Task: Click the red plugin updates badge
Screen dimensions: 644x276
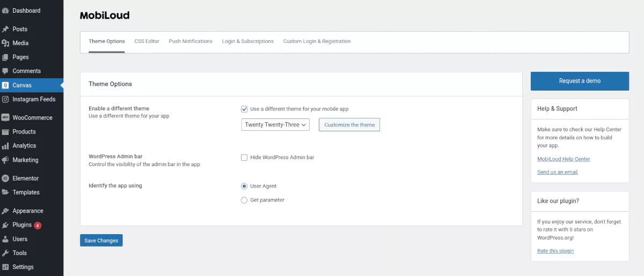Action: tap(38, 225)
